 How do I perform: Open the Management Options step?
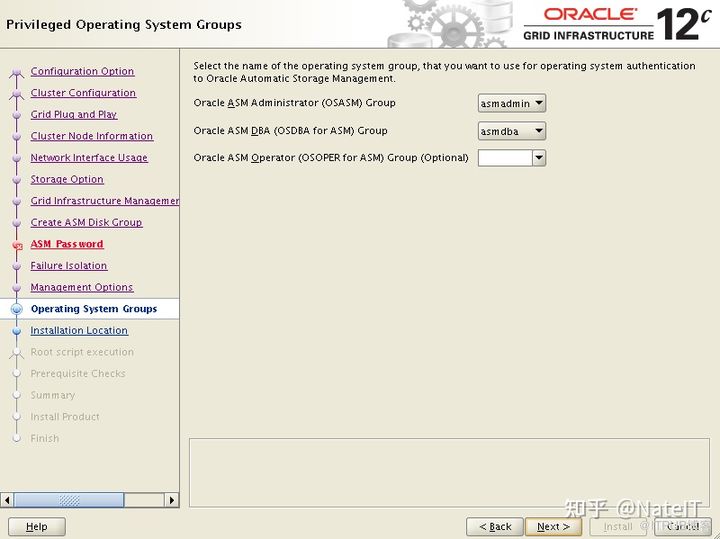tap(82, 287)
